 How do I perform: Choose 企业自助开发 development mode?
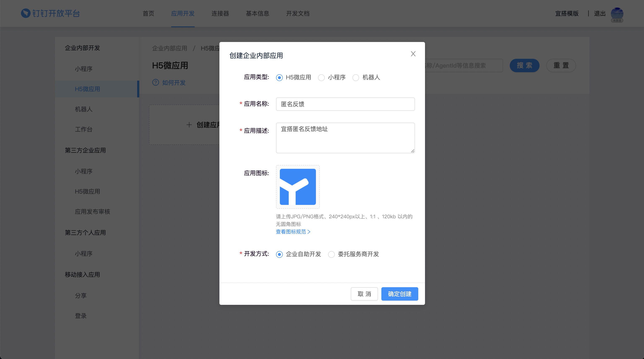pos(279,254)
